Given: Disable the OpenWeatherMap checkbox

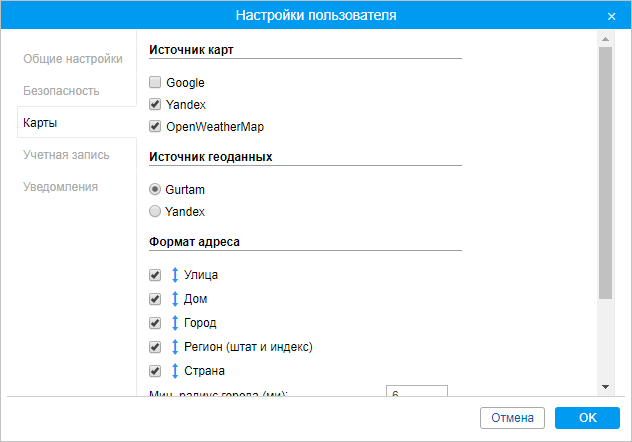Looking at the screenshot, I should click(155, 127).
